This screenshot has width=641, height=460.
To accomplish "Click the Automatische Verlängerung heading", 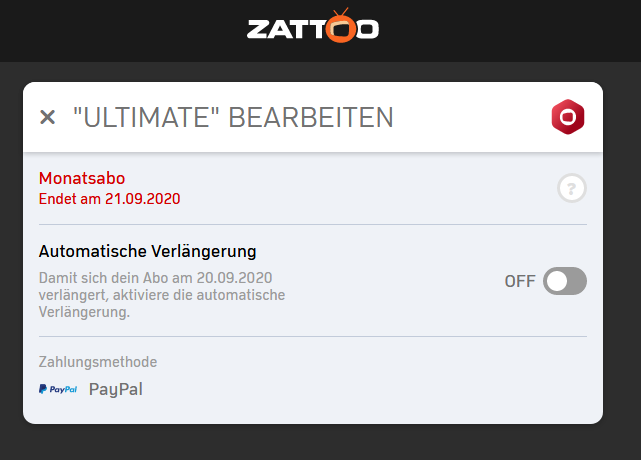I will [148, 251].
